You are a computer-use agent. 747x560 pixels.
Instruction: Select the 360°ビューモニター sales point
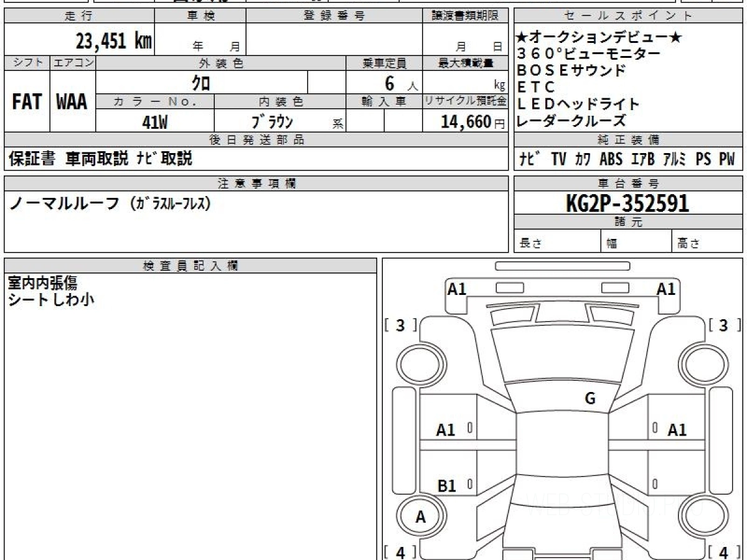pos(588,54)
